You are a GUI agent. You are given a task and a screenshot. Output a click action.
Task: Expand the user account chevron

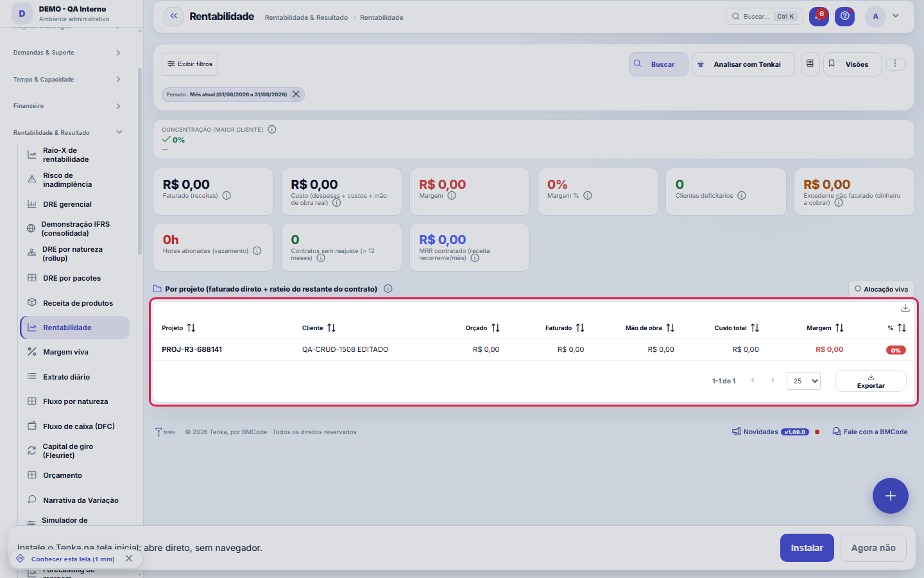tap(896, 16)
